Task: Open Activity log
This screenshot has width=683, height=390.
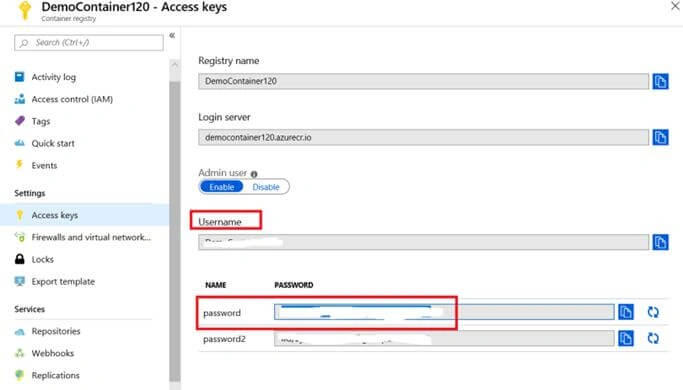Action: point(54,77)
